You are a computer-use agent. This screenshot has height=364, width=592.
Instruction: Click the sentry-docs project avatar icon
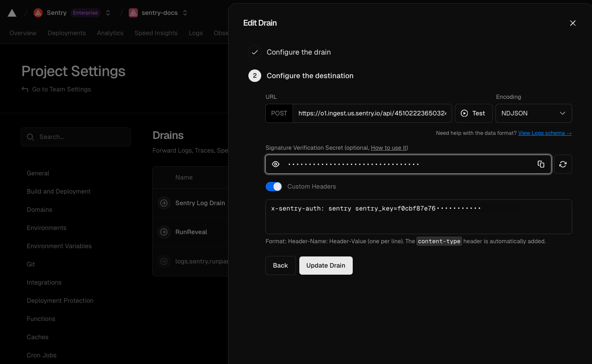(133, 13)
